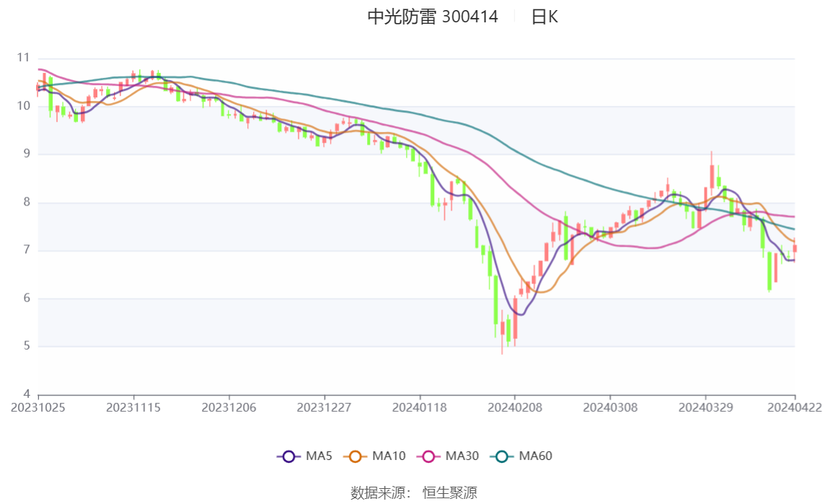The image size is (828, 504).
Task: Select the 20240118 date axis label
Action: pos(419,407)
